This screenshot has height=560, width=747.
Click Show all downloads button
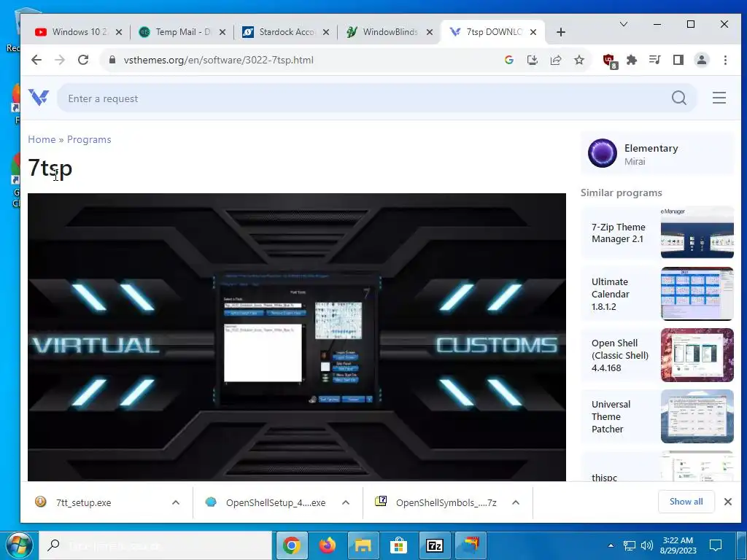[x=686, y=502]
